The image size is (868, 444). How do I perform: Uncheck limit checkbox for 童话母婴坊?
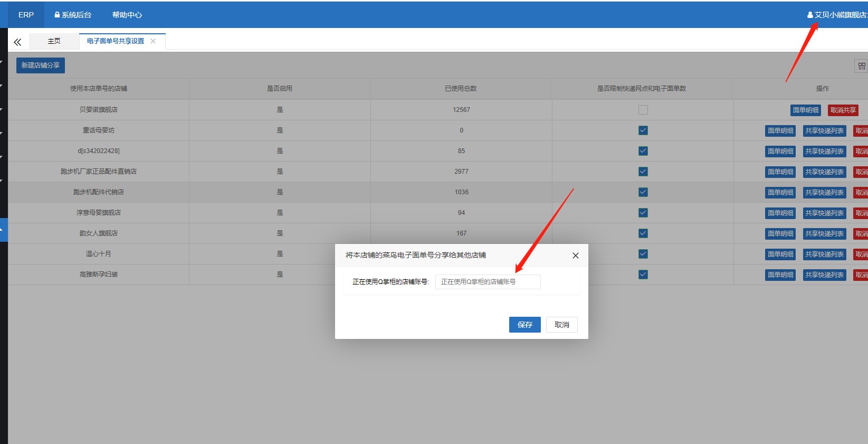click(643, 130)
